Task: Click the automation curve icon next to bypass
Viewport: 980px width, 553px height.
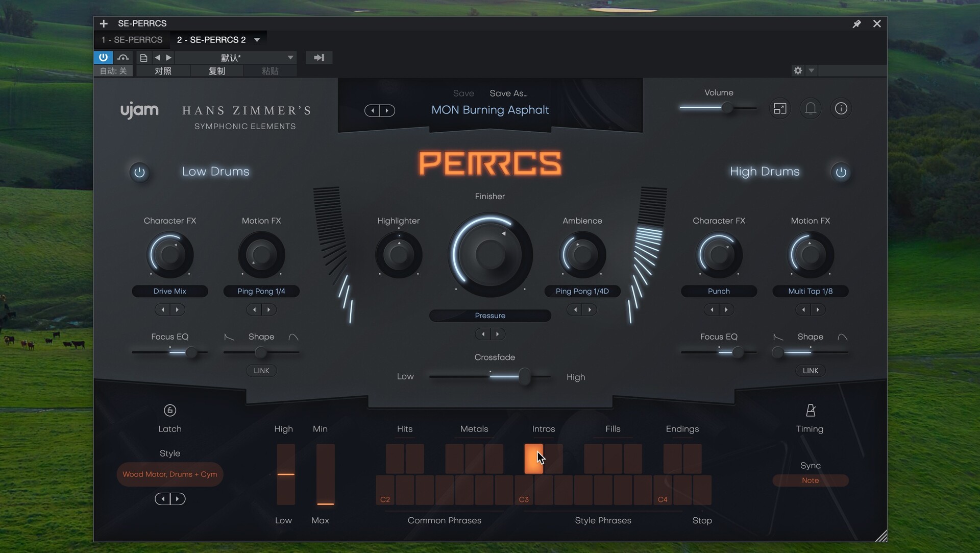Action: [123, 58]
